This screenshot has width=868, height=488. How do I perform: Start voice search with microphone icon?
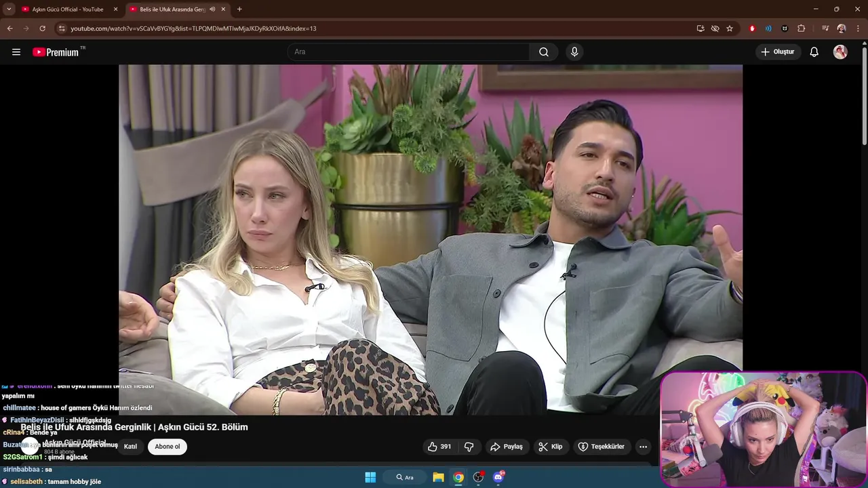pos(574,52)
